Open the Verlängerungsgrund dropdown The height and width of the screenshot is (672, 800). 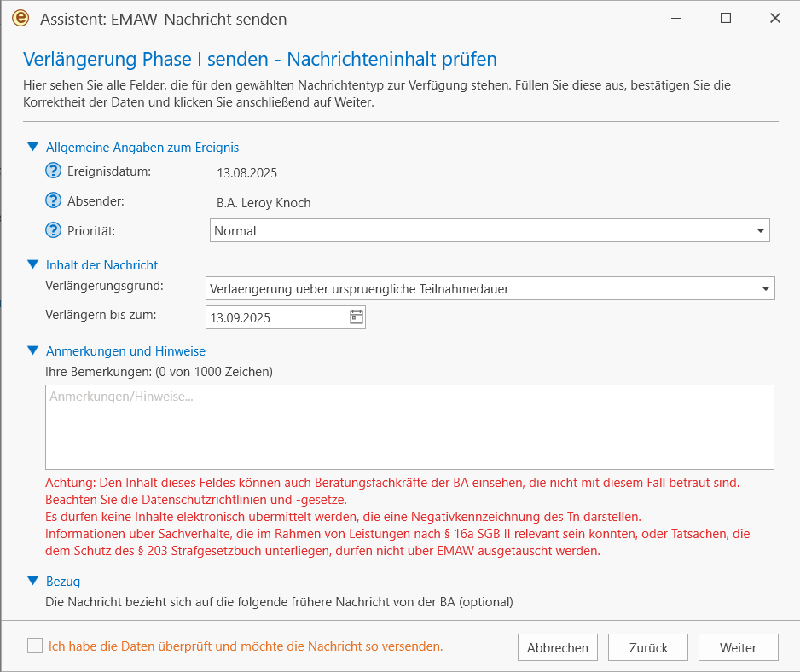pyautogui.click(x=764, y=289)
